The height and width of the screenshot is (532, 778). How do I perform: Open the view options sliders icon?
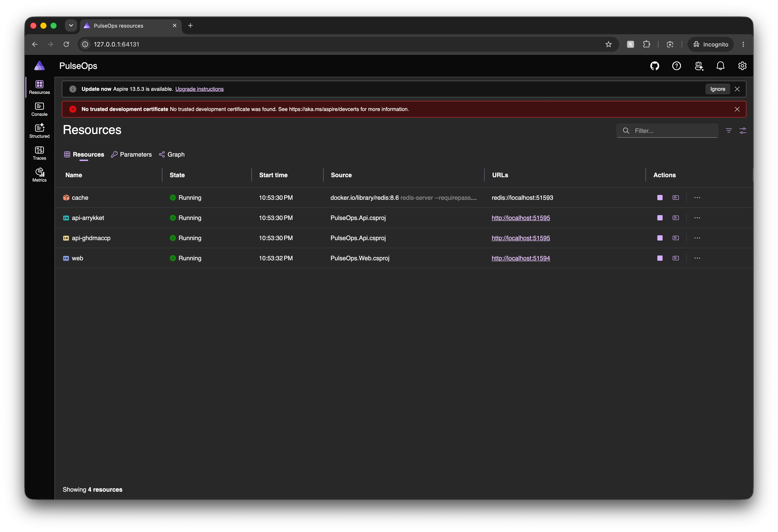742,130
